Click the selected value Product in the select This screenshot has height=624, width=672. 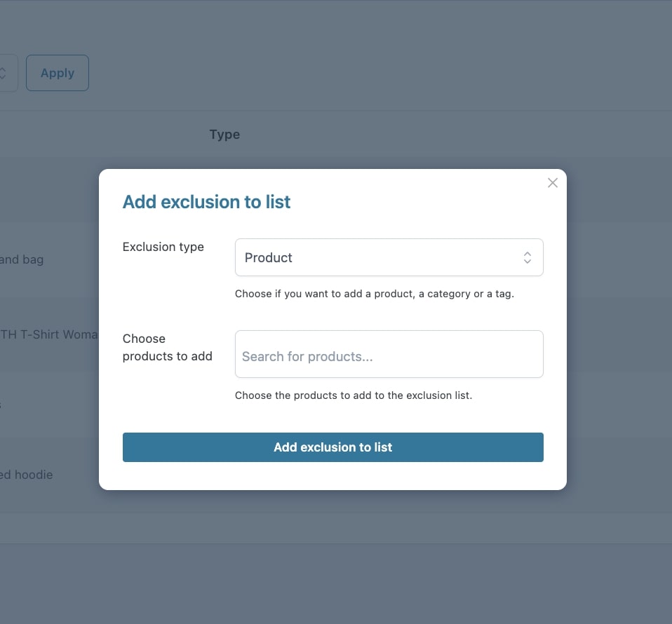[x=269, y=257]
